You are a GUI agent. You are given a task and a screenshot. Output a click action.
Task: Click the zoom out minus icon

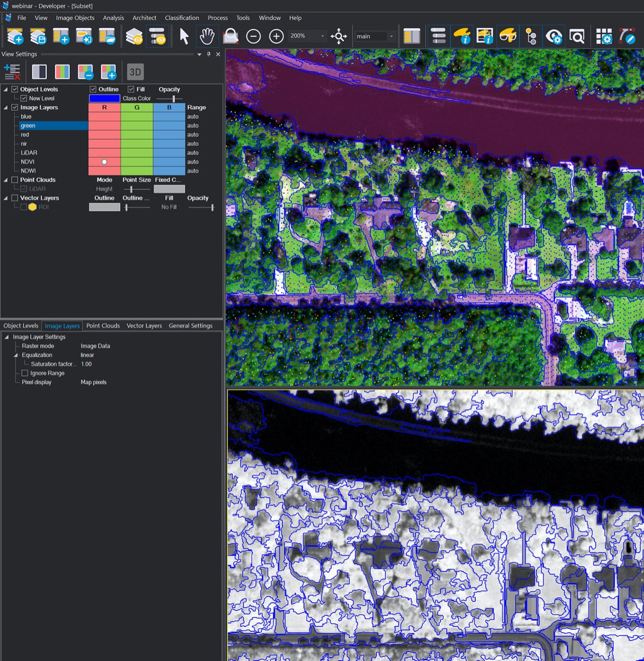click(x=253, y=36)
